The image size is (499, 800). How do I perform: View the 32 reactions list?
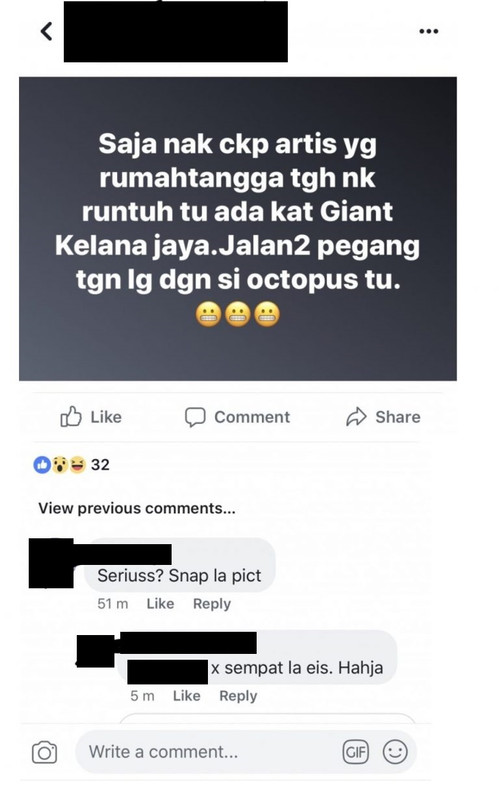(x=100, y=464)
